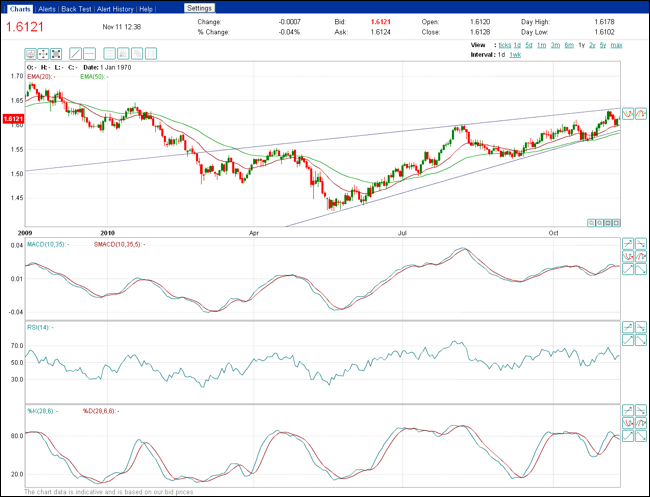The height and width of the screenshot is (497, 650).
Task: Click the %D(28,6,6) legend label
Action: click(x=99, y=411)
